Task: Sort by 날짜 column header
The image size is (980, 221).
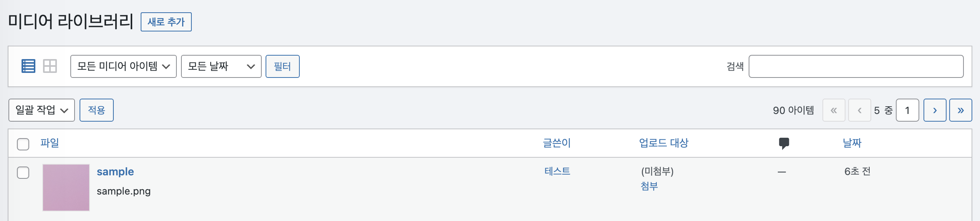Action: pos(852,143)
